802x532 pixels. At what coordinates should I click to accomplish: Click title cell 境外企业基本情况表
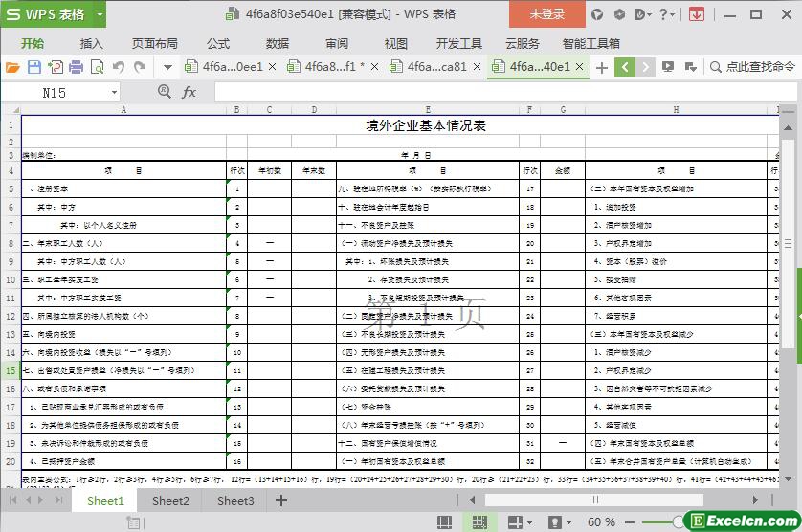tap(426, 125)
